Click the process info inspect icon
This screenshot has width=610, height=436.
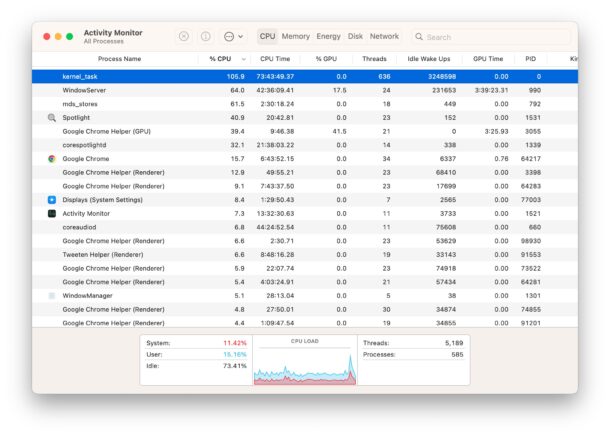(x=205, y=36)
